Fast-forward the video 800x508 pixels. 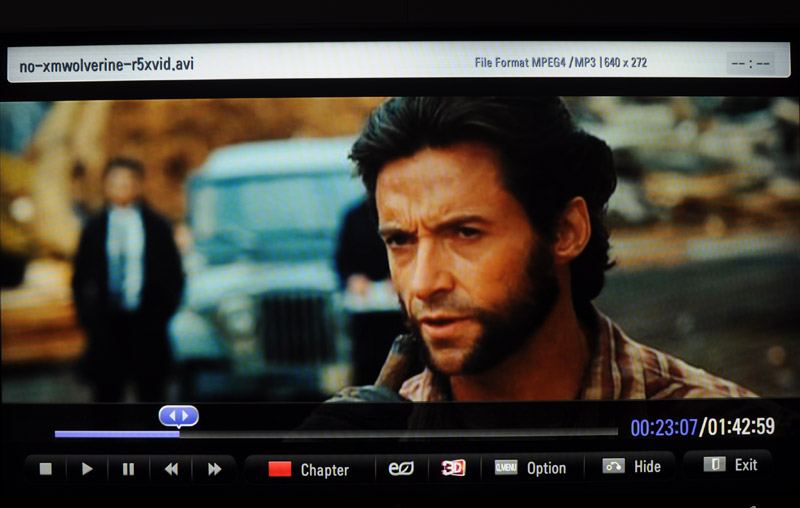[x=215, y=469]
